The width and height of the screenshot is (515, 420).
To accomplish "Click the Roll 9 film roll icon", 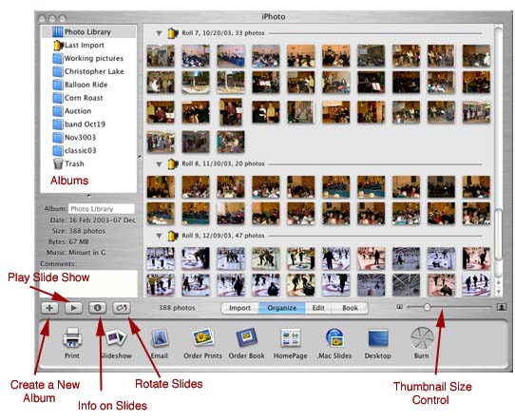I will [172, 236].
